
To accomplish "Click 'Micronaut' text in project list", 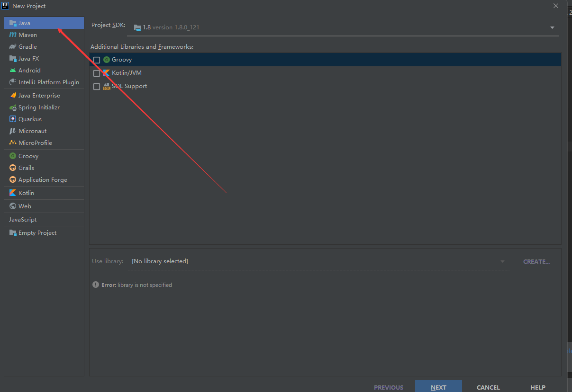I will coord(33,131).
